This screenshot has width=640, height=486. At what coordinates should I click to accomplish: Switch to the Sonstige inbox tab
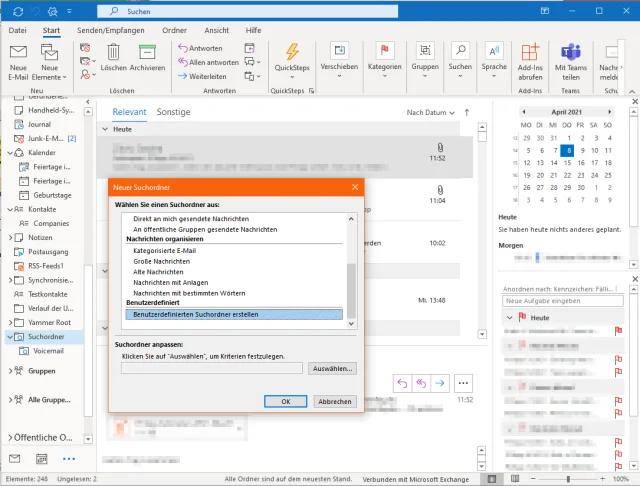(x=173, y=112)
